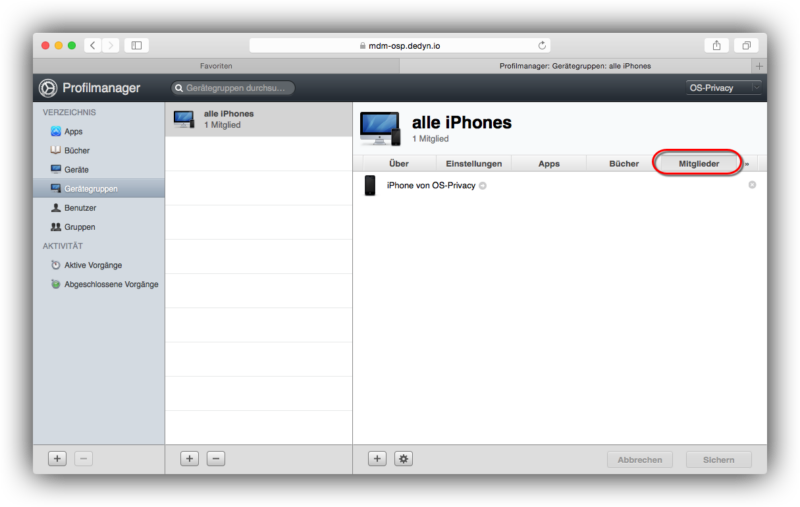The height and width of the screenshot is (507, 800).
Task: Show all tabs overview button
Action: click(x=746, y=45)
